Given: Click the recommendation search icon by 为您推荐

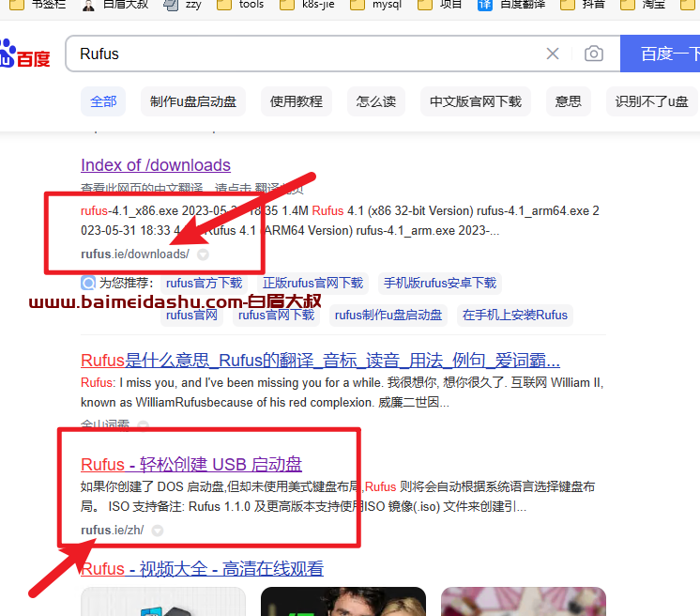Looking at the screenshot, I should (88, 283).
